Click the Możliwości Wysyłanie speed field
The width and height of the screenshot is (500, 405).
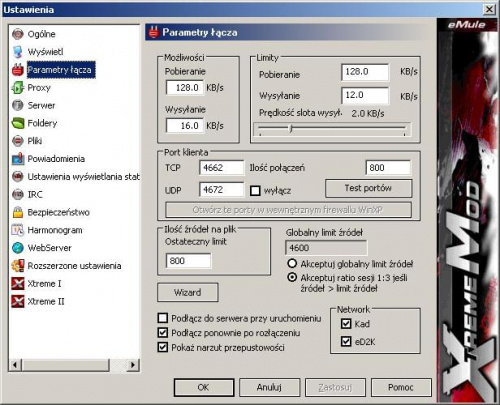point(185,126)
